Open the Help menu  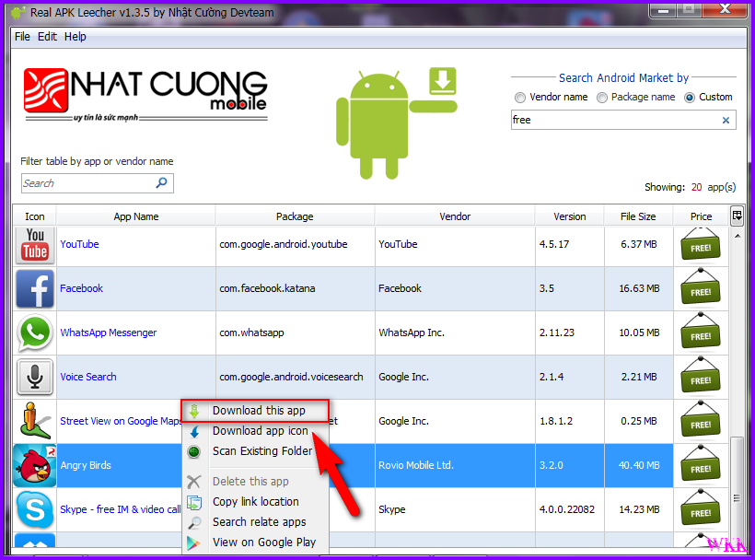tap(75, 37)
